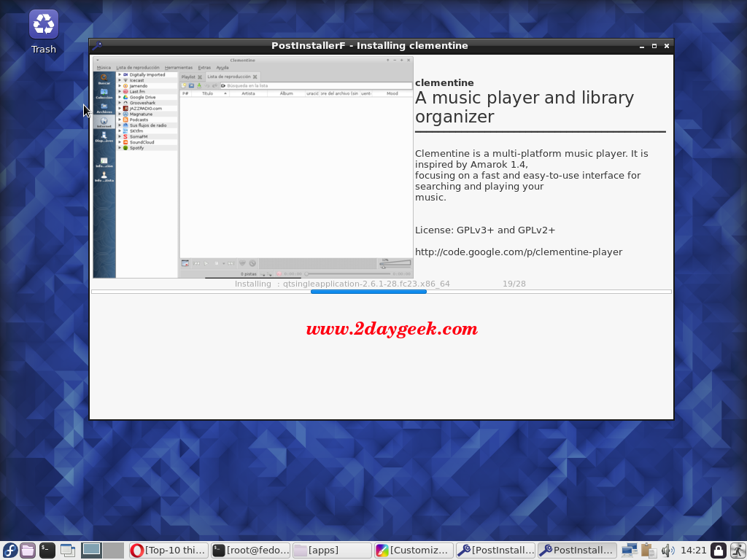Click the track seek slider in the Clementine preview
The width and height of the screenshot is (747, 560).
tap(348, 274)
